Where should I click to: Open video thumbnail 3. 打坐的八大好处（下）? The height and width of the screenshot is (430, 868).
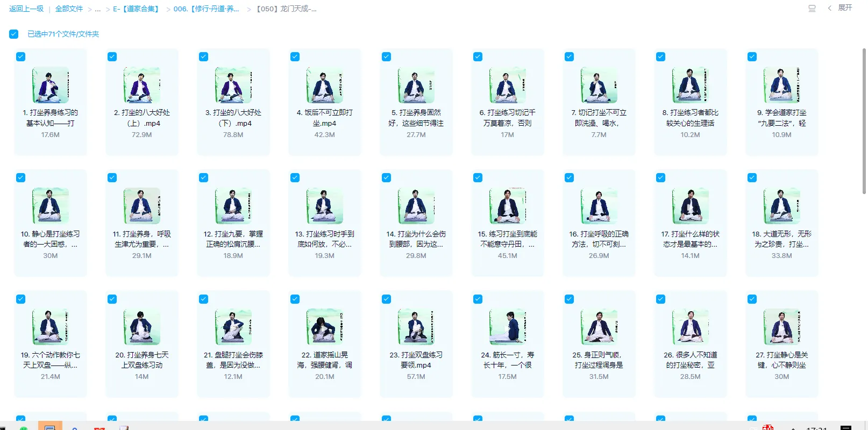[x=233, y=85]
